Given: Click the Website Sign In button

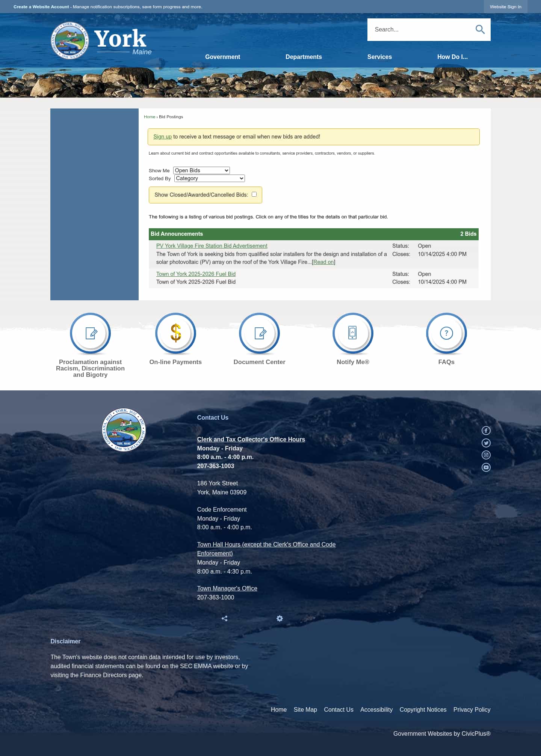Looking at the screenshot, I should click(x=505, y=7).
